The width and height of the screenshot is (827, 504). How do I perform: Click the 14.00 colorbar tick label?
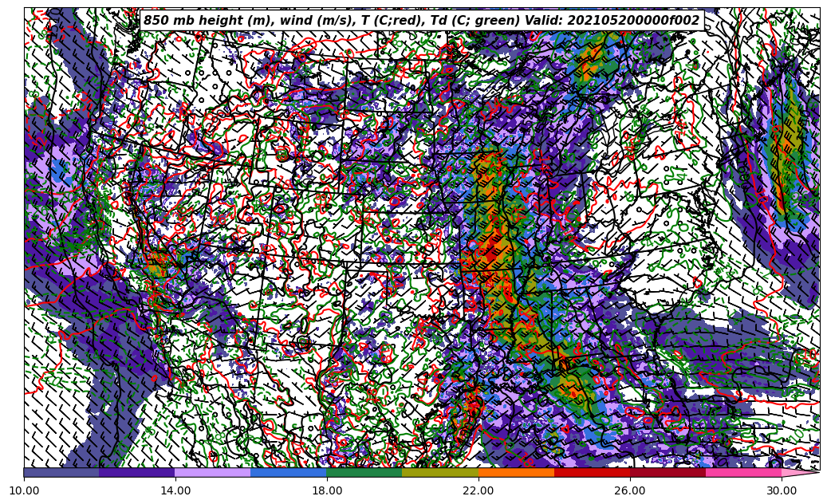(x=175, y=490)
